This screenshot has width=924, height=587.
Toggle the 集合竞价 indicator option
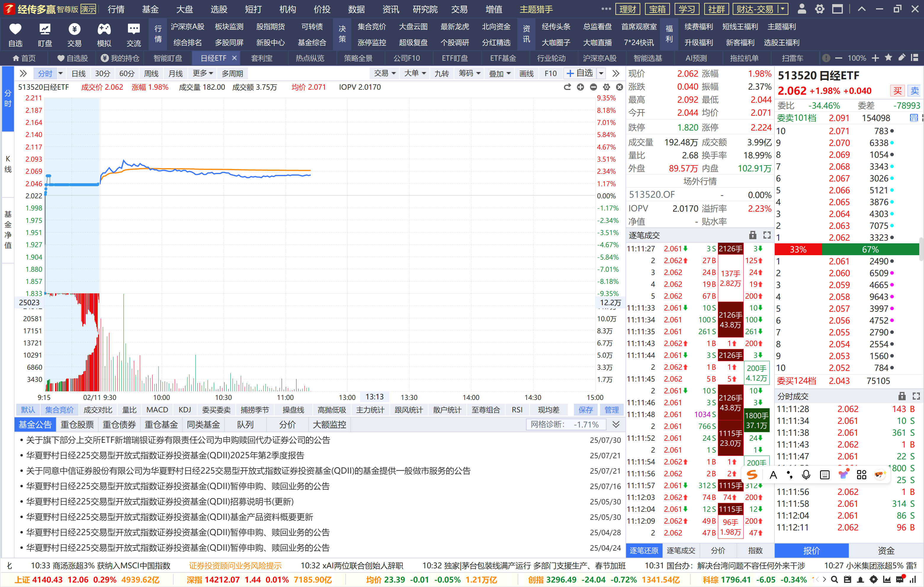[x=59, y=410]
